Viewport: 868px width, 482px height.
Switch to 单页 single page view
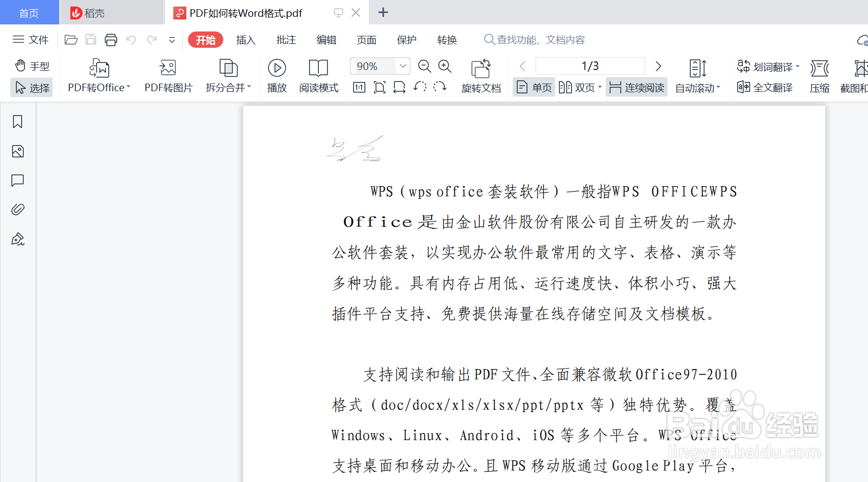[534, 87]
